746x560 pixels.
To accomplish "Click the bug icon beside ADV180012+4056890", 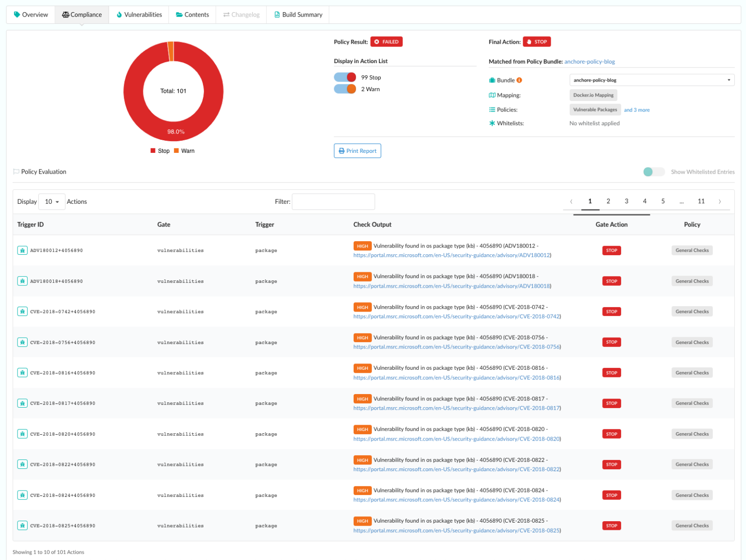I will (22, 250).
